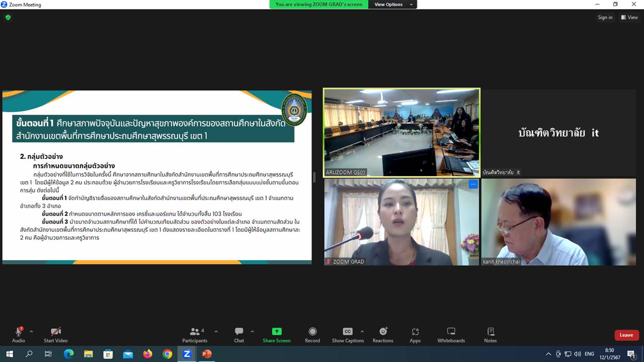Show hidden system tray icons

[x=548, y=354]
